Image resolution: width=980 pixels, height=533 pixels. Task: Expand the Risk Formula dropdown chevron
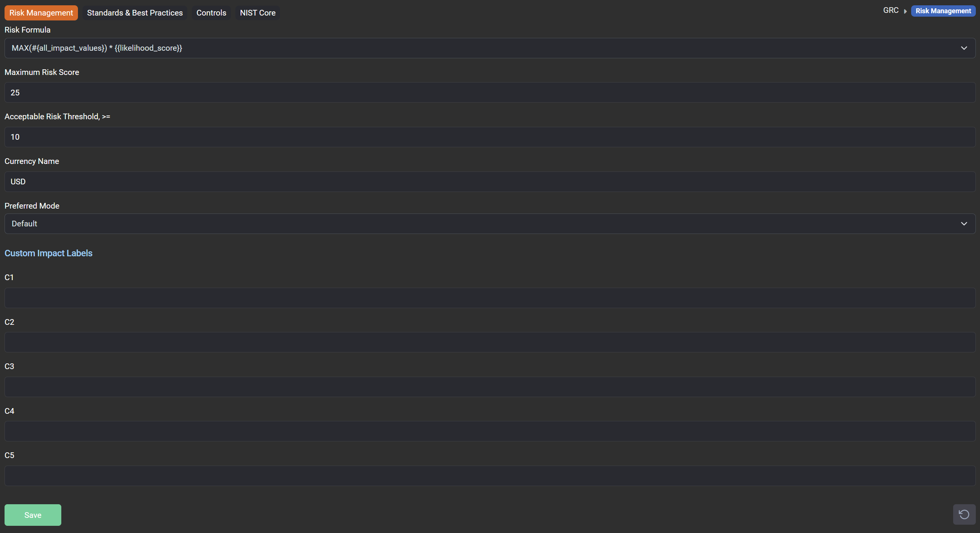click(964, 48)
